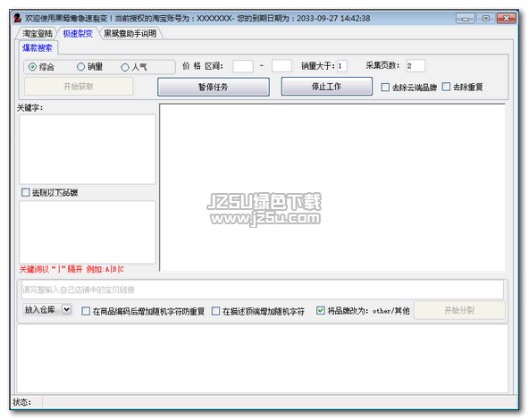Open the 极速裂变 tab
Viewport: 529px width, 420px height.
(x=78, y=33)
